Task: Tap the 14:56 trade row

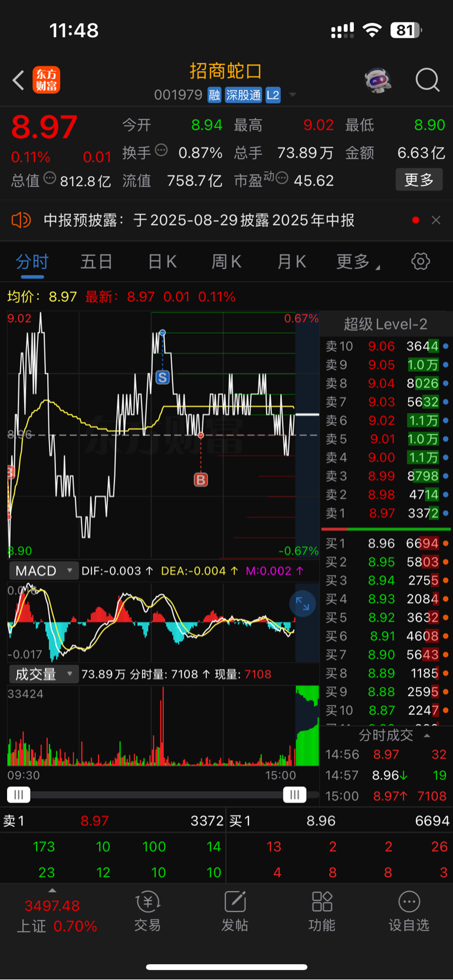Action: (x=386, y=754)
